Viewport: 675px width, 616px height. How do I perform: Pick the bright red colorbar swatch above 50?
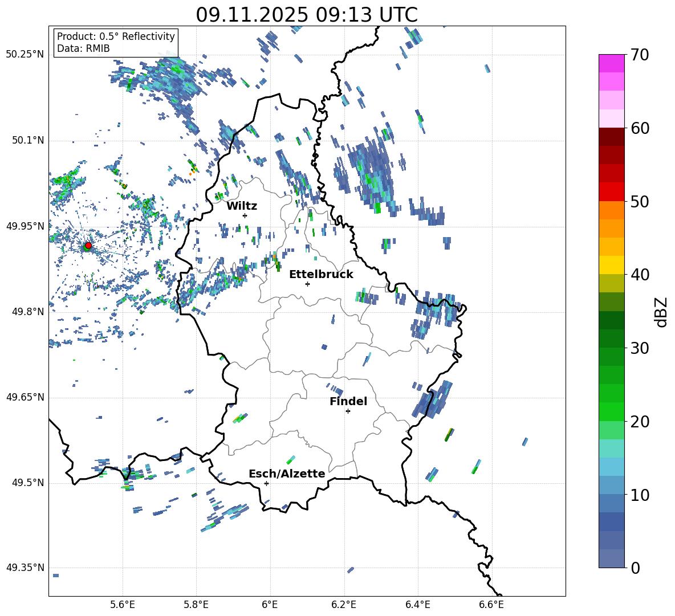point(612,191)
